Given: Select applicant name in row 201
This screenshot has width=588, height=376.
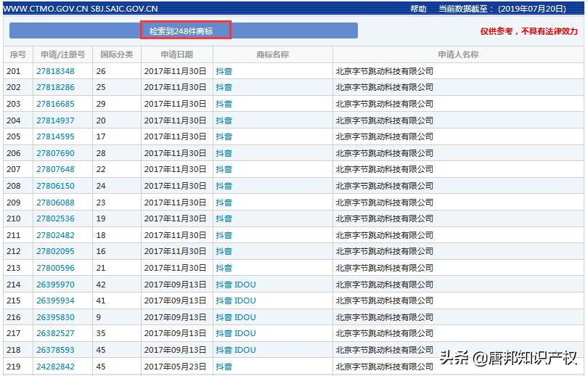Looking at the screenshot, I should coord(384,71).
